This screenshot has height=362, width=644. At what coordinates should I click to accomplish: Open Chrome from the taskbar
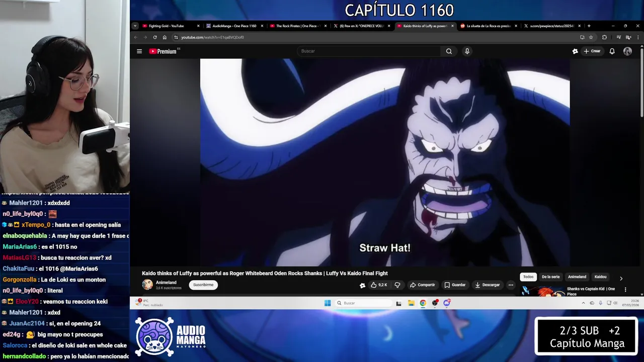(x=423, y=303)
